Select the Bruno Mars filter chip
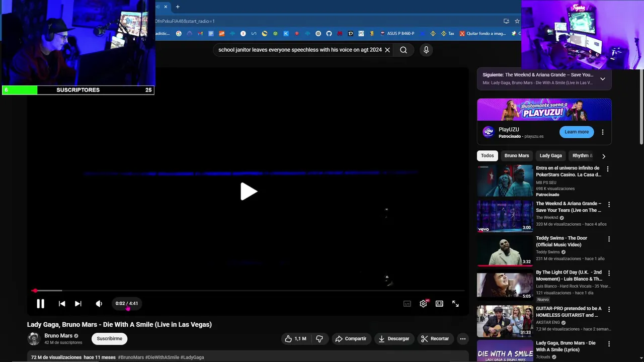The height and width of the screenshot is (362, 644). pyautogui.click(x=517, y=156)
